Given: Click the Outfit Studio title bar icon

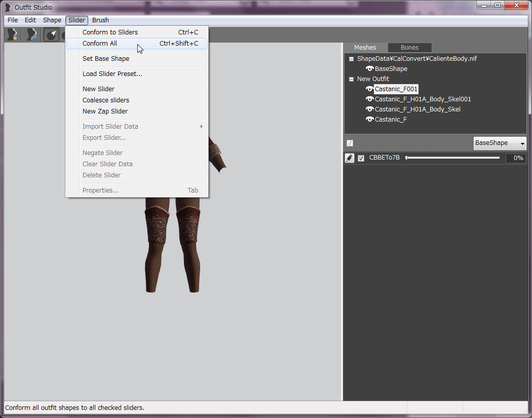Looking at the screenshot, I should click(x=8, y=8).
